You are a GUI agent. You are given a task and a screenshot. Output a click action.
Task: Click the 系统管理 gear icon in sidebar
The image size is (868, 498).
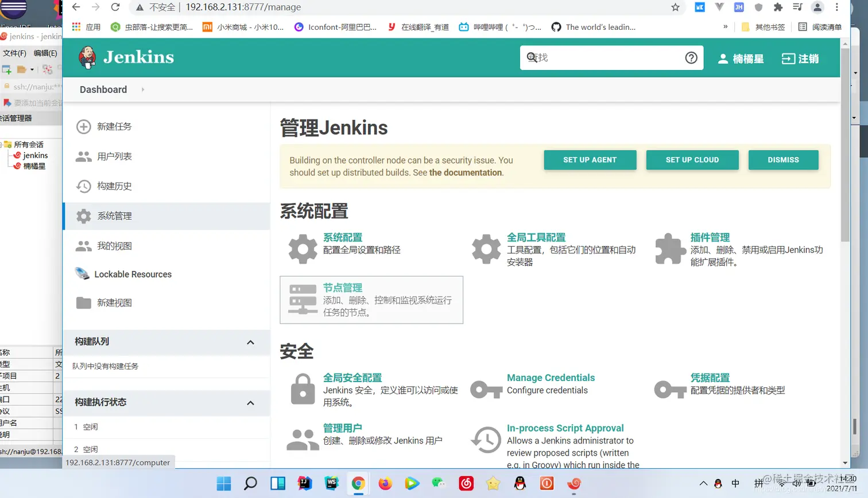[x=83, y=216]
